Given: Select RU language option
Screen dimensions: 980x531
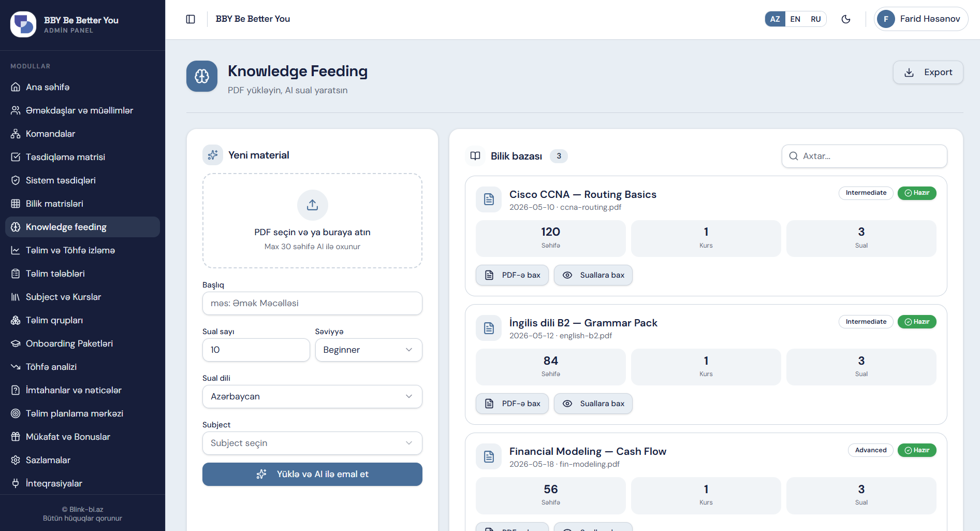Looking at the screenshot, I should coord(816,19).
